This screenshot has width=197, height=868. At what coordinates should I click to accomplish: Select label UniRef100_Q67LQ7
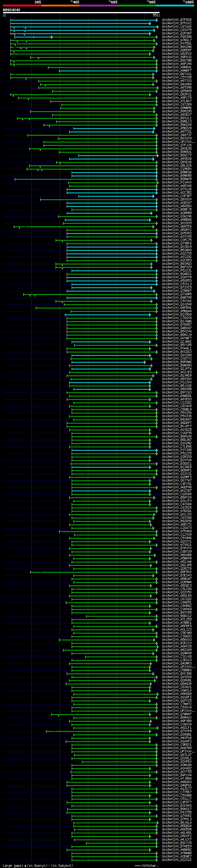point(177,755)
